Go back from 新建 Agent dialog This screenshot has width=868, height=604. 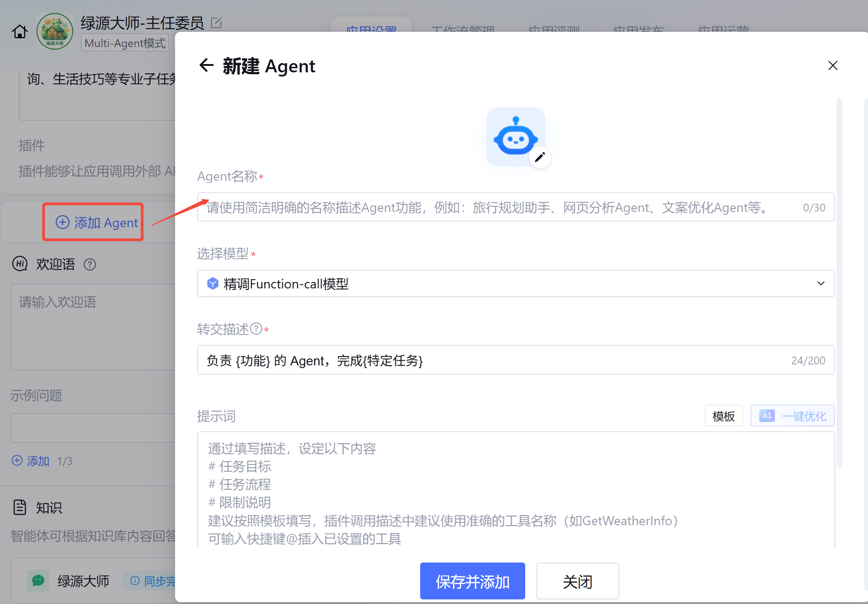pos(206,65)
